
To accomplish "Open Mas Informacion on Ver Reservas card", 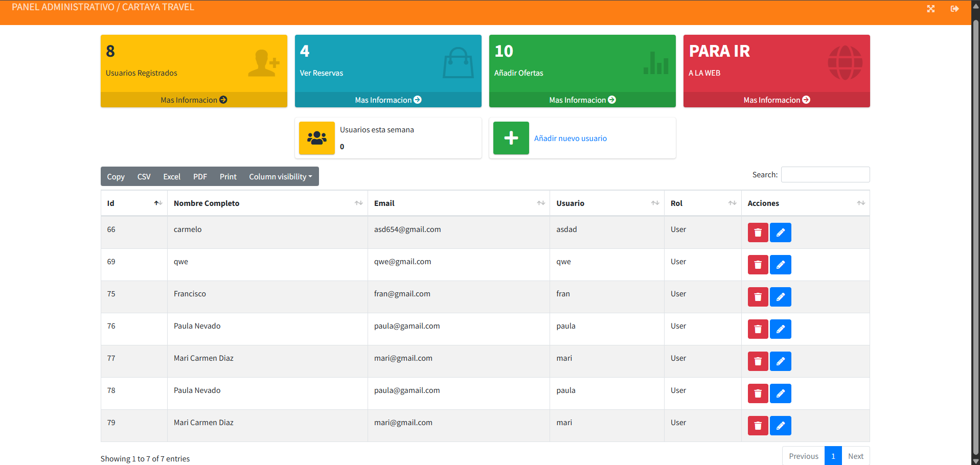I will 388,100.
